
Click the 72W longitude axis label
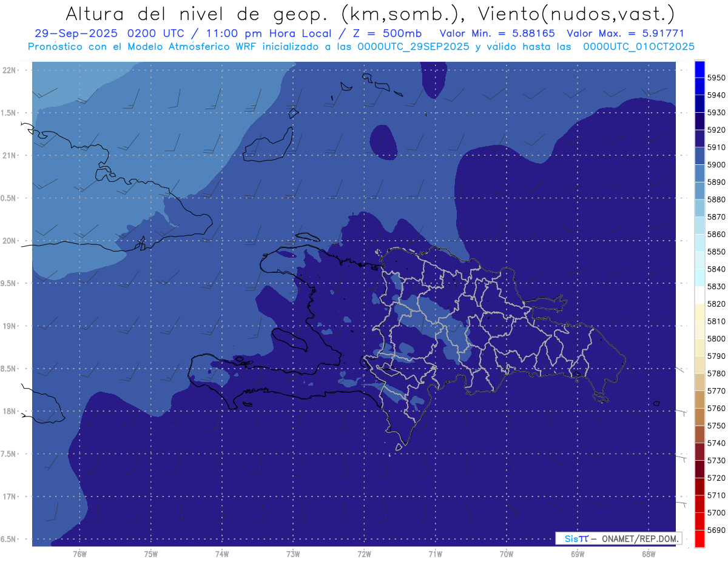pyautogui.click(x=364, y=554)
